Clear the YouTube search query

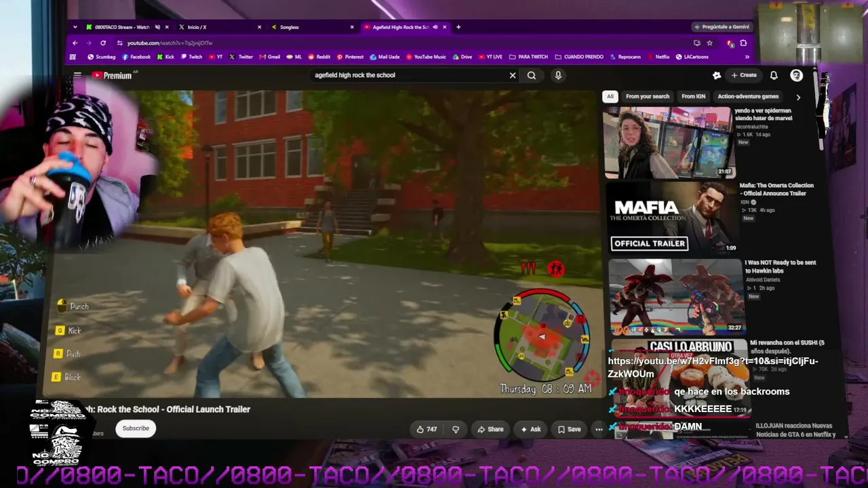pyautogui.click(x=513, y=75)
